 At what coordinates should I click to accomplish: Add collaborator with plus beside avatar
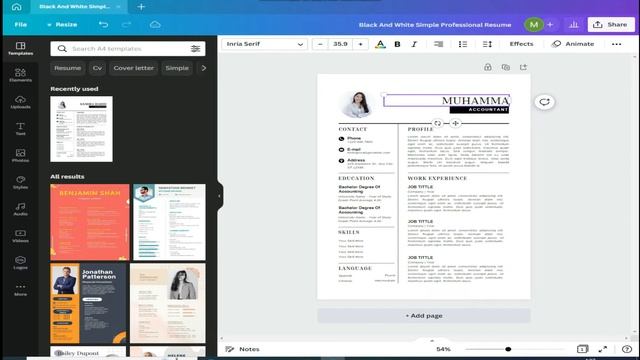(550, 24)
